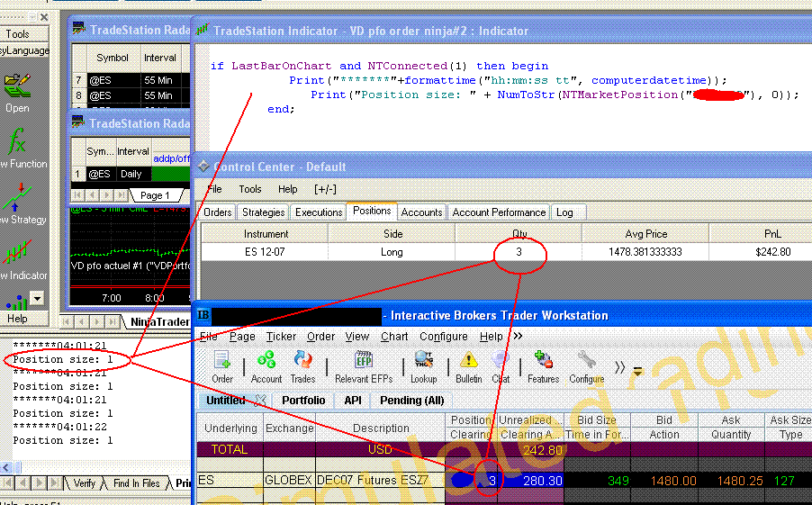Open the Page menu in Trader Workstation
The image size is (812, 505).
[242, 337]
